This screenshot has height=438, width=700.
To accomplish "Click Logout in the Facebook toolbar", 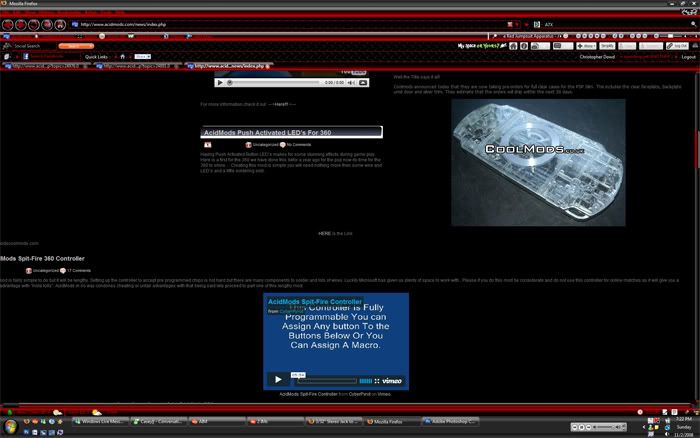I will pyautogui.click(x=688, y=57).
